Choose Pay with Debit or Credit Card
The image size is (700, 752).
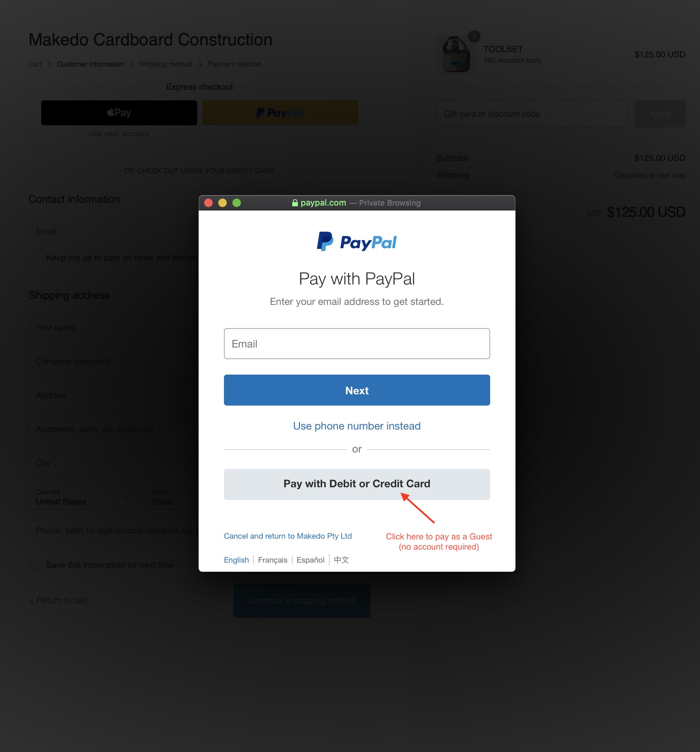tap(357, 484)
